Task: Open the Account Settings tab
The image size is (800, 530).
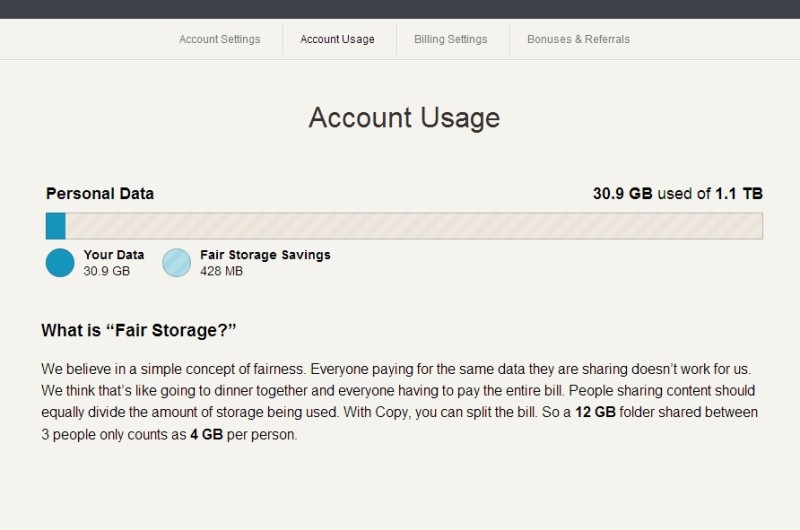Action: point(219,40)
